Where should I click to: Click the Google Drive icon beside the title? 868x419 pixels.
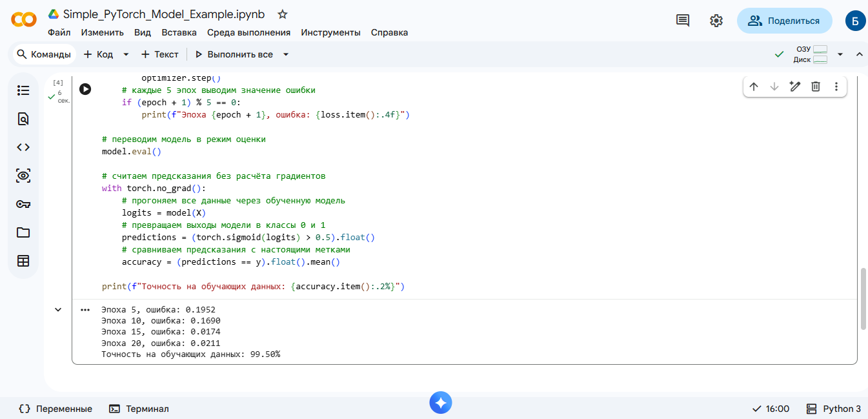[x=53, y=14]
